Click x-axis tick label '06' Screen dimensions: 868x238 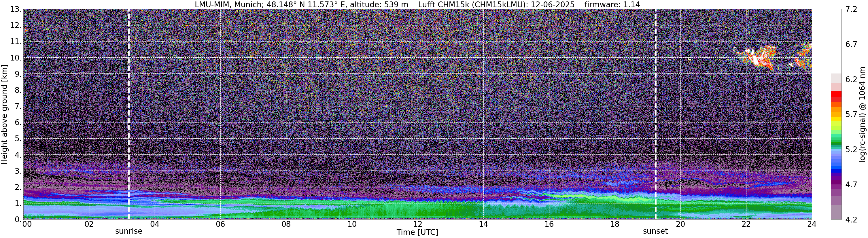pyautogui.click(x=220, y=224)
